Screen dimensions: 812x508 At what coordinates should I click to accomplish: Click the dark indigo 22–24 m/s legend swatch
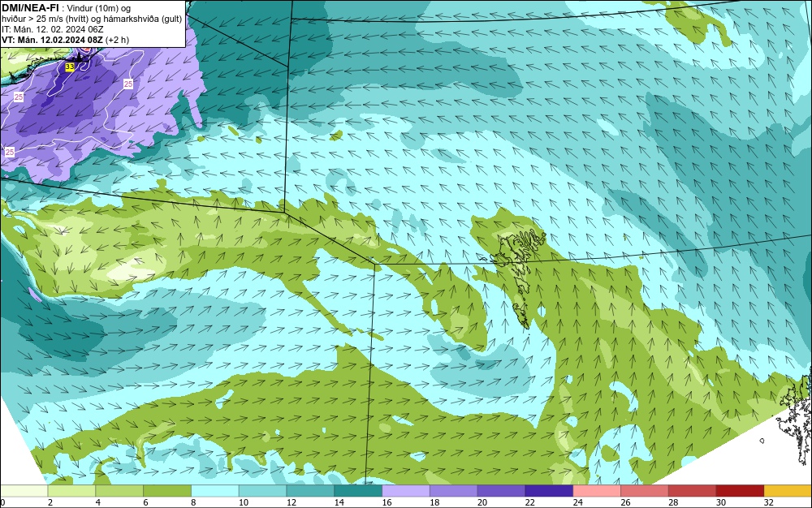coord(549,491)
